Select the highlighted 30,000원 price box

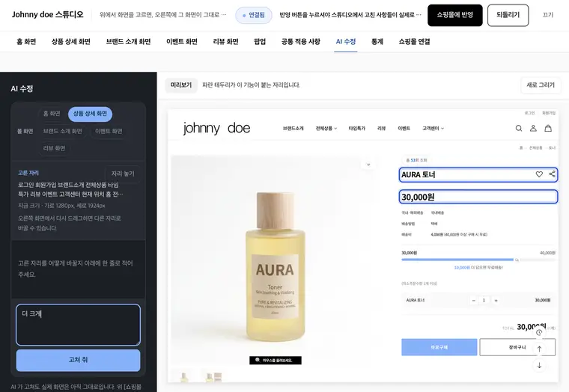(x=478, y=197)
